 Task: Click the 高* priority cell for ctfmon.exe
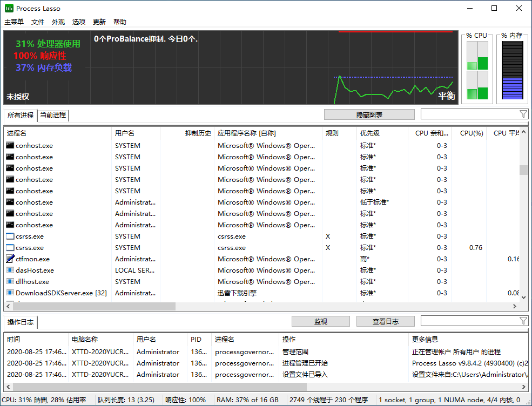[x=365, y=259]
